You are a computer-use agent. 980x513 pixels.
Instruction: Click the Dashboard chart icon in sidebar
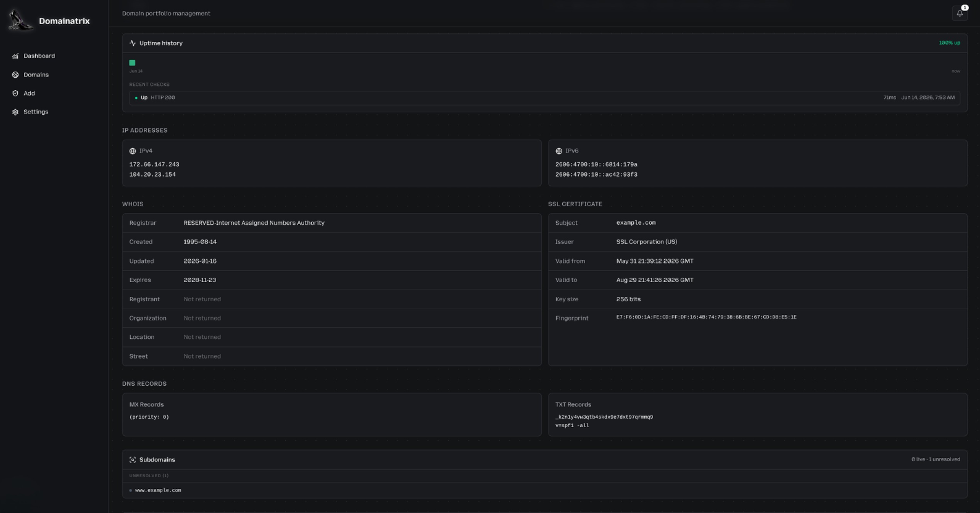[15, 56]
